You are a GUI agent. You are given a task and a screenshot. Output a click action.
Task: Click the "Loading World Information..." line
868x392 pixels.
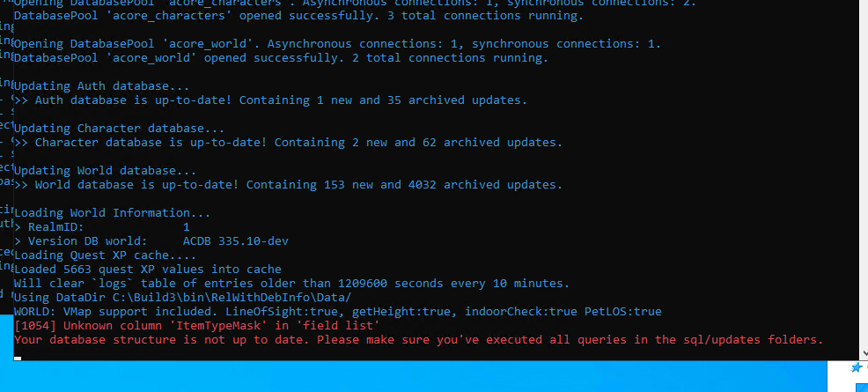click(x=113, y=213)
